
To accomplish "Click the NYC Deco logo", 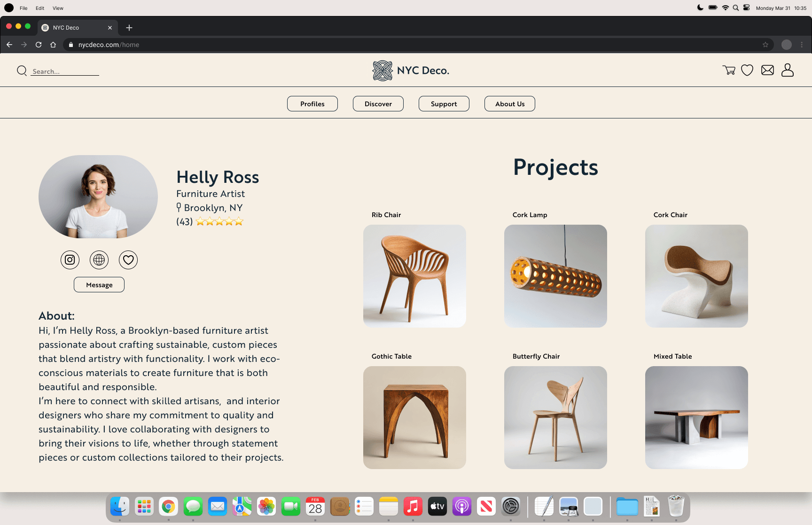I will (411, 71).
